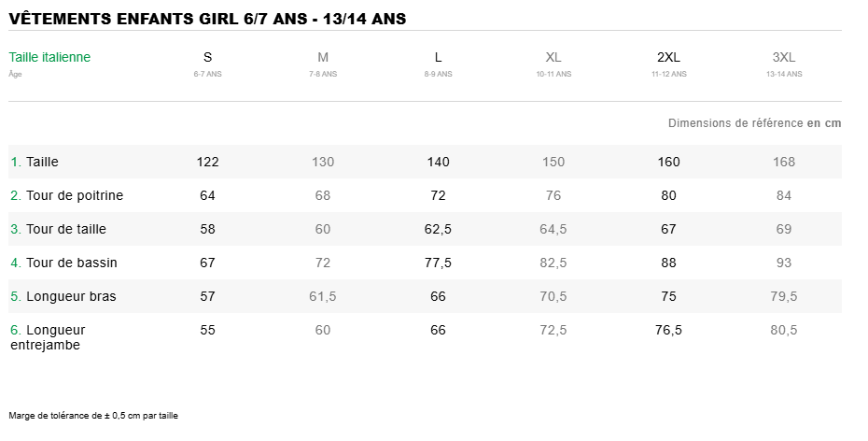Select the S size column header
The height and width of the screenshot is (441, 868).
click(207, 58)
